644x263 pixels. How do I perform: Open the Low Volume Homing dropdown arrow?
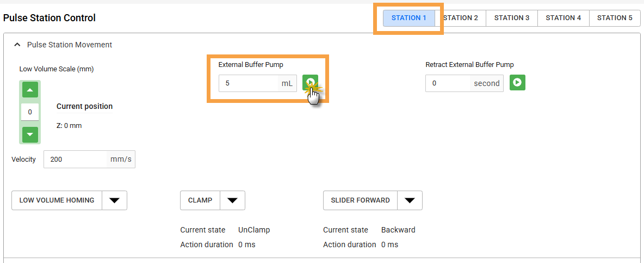click(x=114, y=200)
